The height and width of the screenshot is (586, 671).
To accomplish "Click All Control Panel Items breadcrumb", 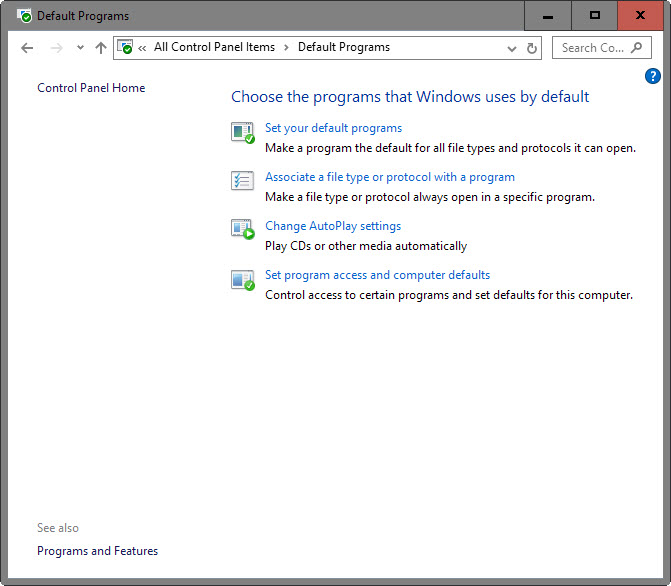I will point(214,47).
